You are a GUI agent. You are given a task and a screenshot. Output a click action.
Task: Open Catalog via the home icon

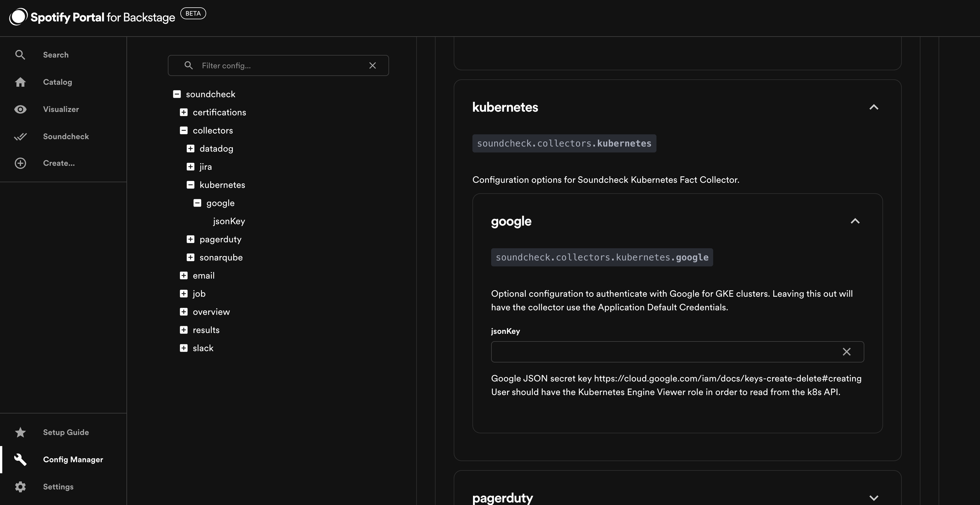click(20, 82)
